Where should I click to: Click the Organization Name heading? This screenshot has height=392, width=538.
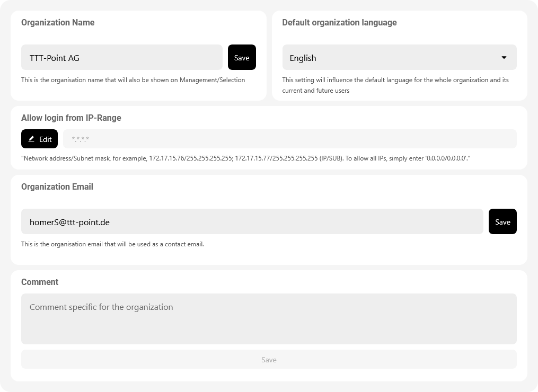(x=58, y=22)
